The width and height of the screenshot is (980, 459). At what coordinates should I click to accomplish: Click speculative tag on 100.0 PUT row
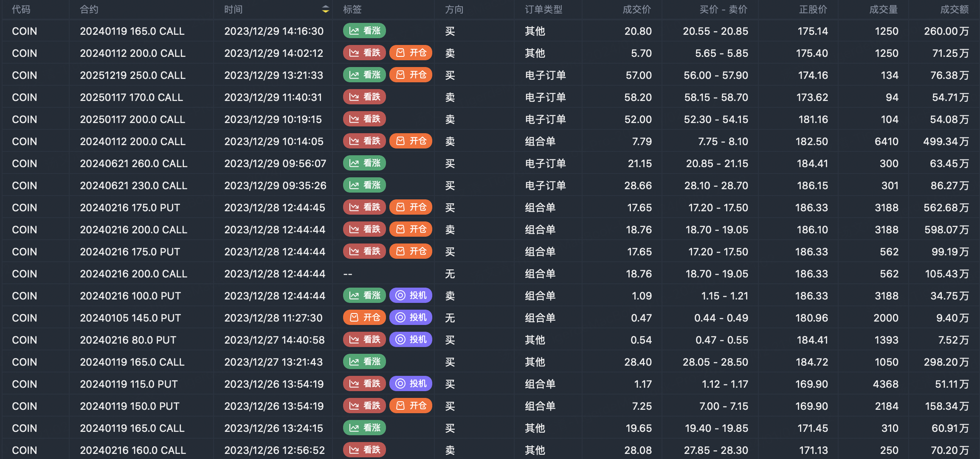[x=411, y=296]
